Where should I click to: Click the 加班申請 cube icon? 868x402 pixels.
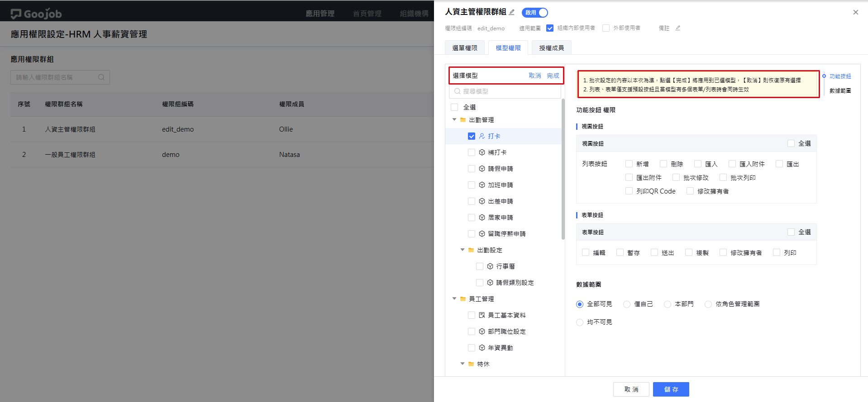tap(482, 185)
